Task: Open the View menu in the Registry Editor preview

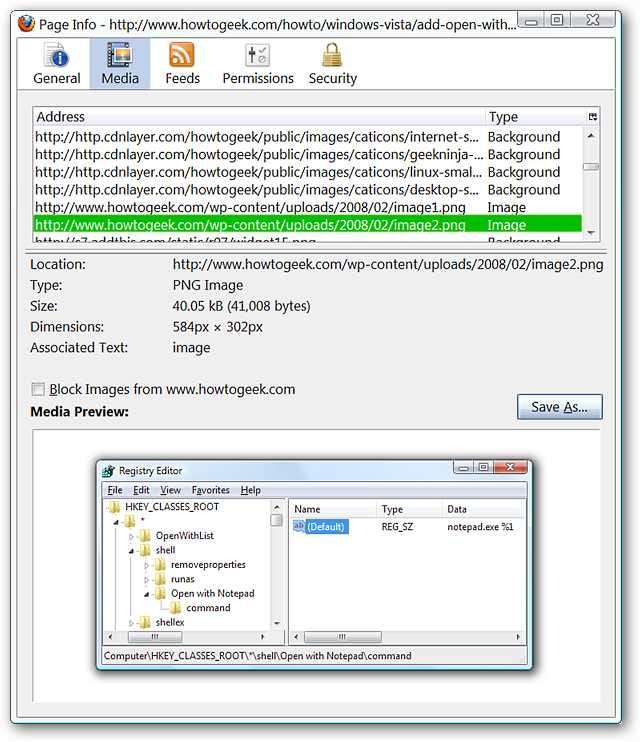Action: click(170, 490)
